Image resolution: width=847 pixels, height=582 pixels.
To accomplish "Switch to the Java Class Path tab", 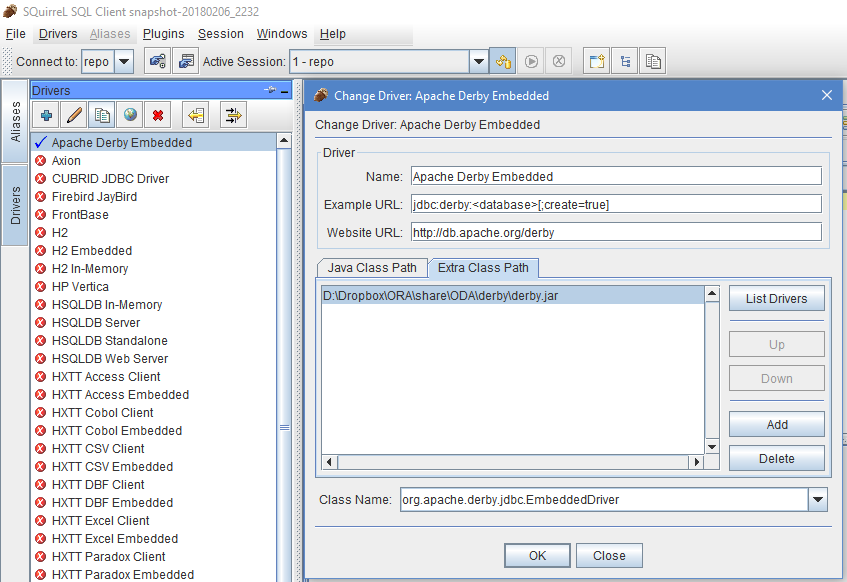I will [372, 268].
